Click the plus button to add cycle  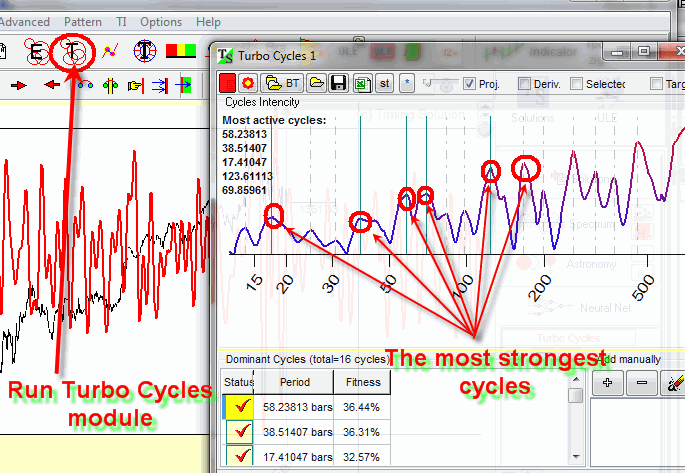[607, 383]
